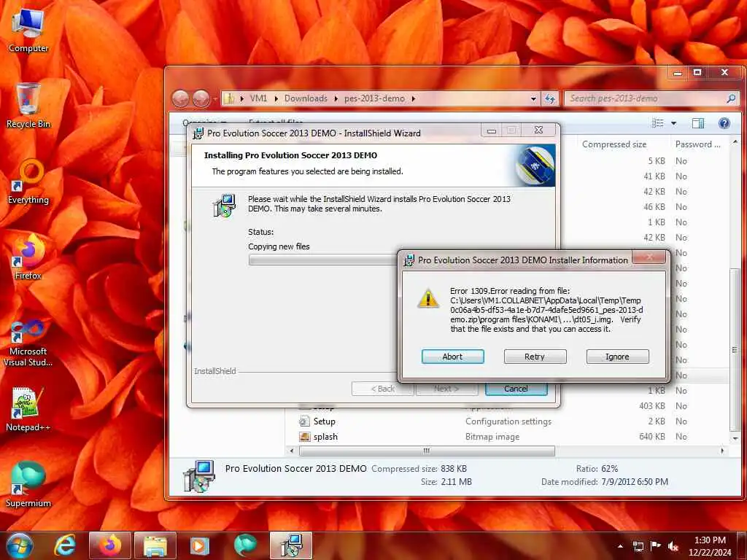This screenshot has height=560, width=747.
Task: Open the Microsoft Visual Studio desktop shortcut
Action: click(x=28, y=344)
